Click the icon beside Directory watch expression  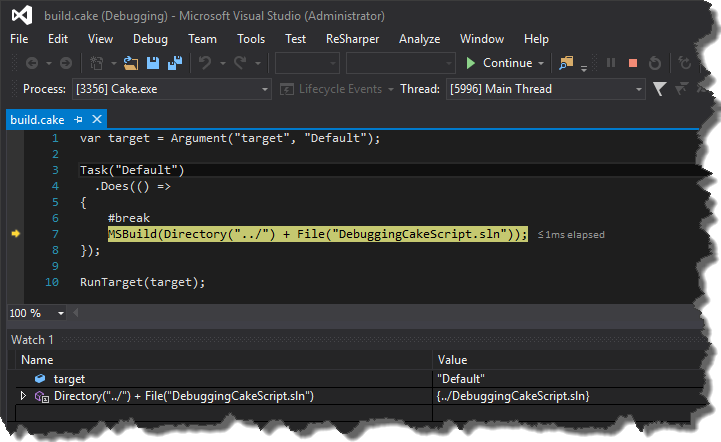pyautogui.click(x=42, y=396)
